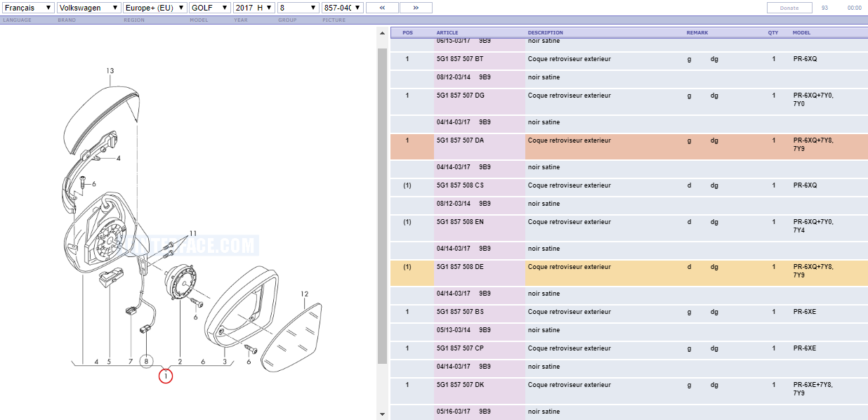
Task: Click the QTY column header
Action: click(773, 33)
